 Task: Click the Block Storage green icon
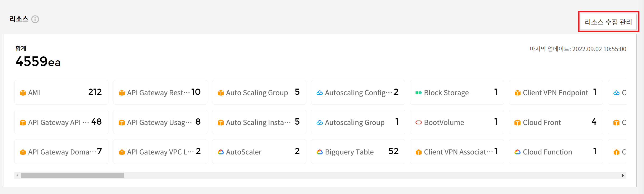(418, 93)
